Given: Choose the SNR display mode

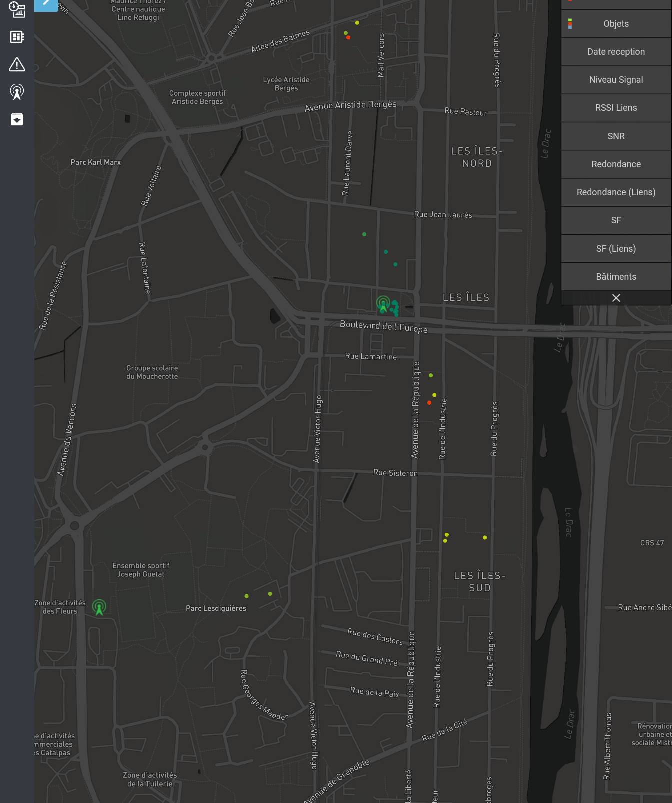Looking at the screenshot, I should (616, 136).
